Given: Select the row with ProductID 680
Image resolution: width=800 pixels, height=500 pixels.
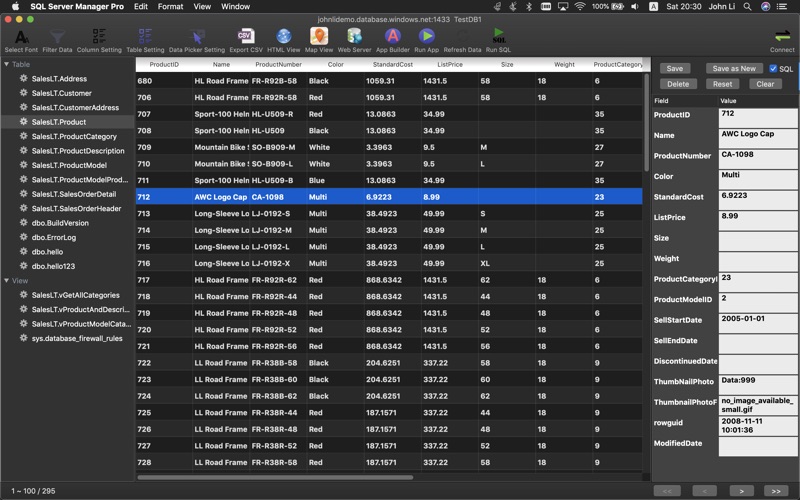Looking at the screenshot, I should tap(389, 81).
